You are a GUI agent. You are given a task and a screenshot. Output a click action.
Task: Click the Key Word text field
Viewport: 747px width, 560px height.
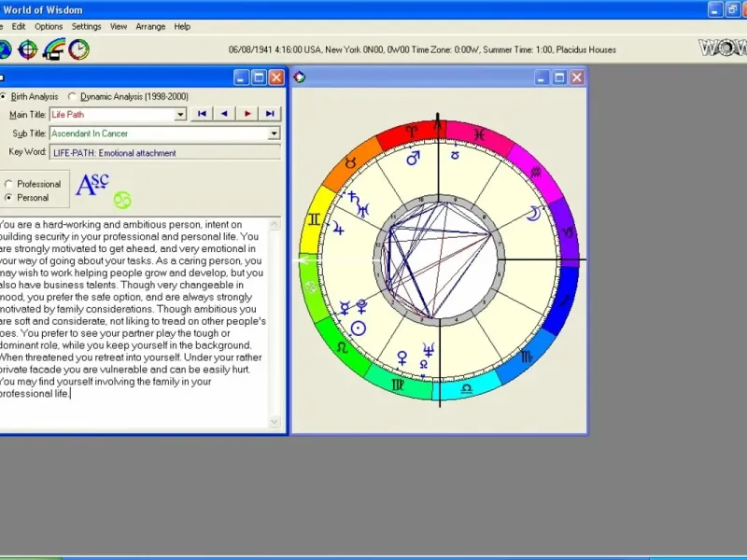(164, 152)
